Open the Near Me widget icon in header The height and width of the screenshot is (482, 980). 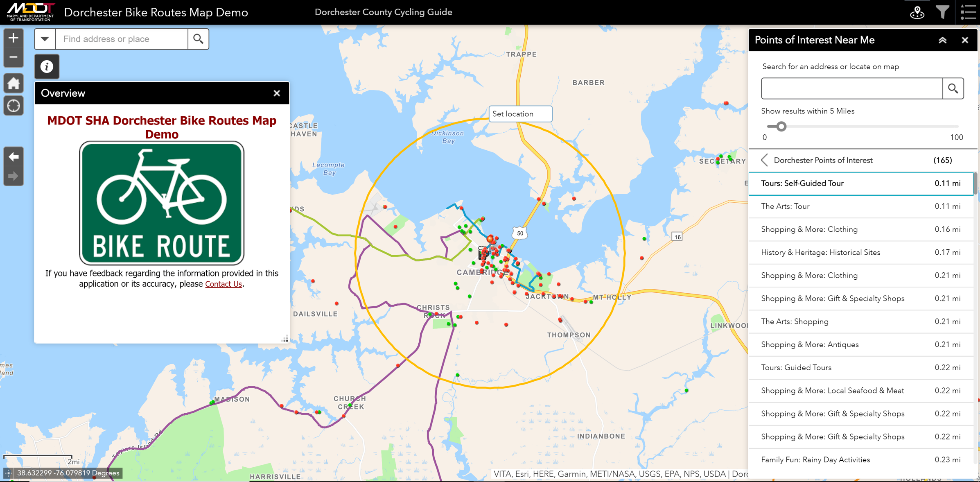pos(917,12)
